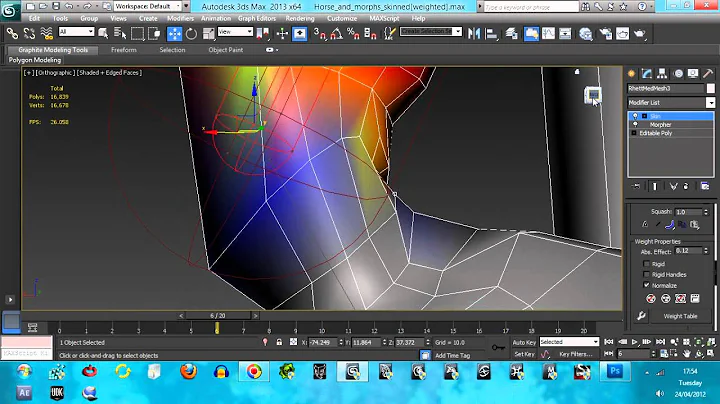Activate the Select and Scale tool
720x404 pixels.
click(x=208, y=34)
